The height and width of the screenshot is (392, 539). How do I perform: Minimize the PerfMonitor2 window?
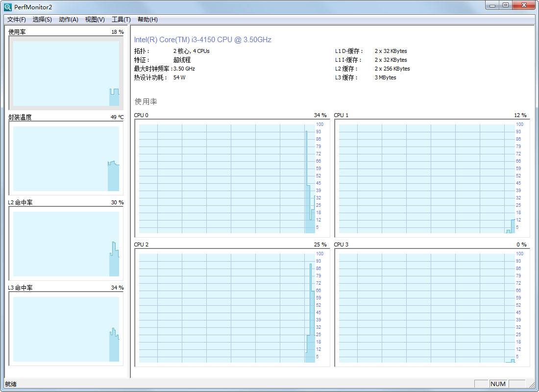point(492,5)
